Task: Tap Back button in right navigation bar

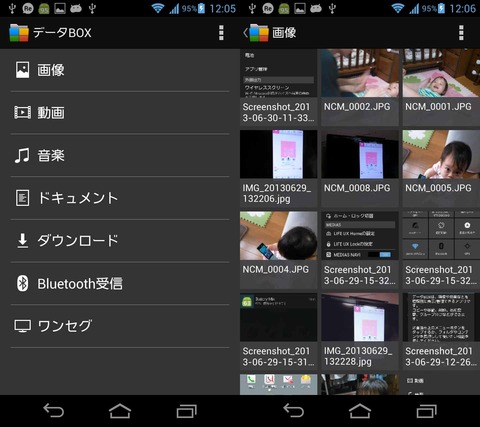Action: point(293,411)
